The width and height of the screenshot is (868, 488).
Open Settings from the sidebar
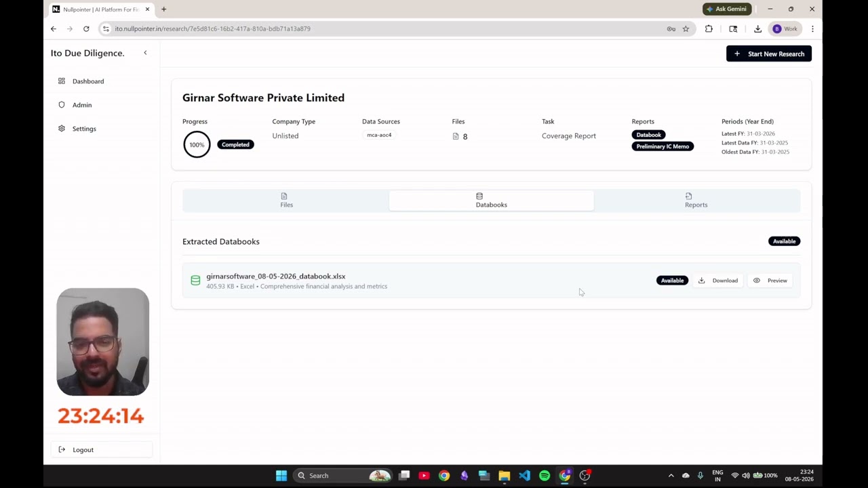pyautogui.click(x=84, y=129)
